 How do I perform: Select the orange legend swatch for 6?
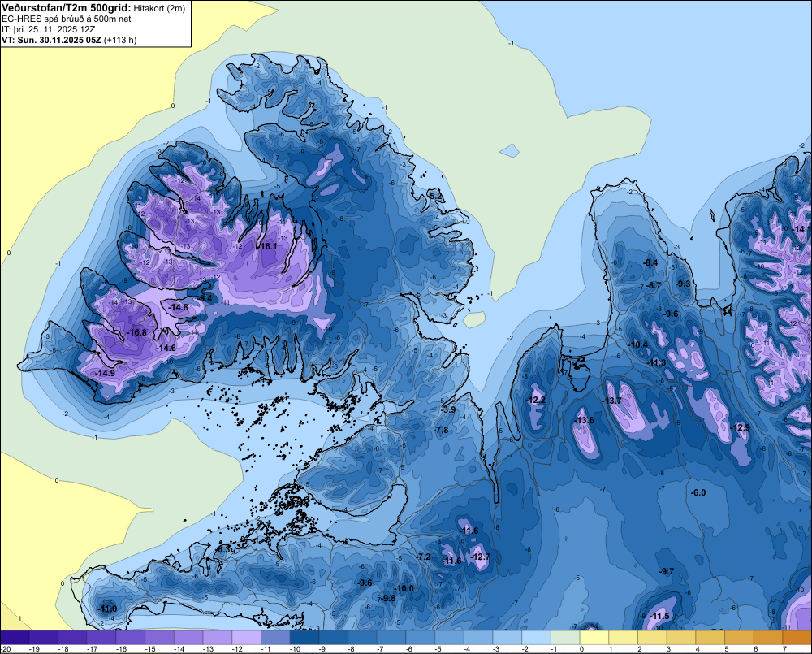point(768,638)
